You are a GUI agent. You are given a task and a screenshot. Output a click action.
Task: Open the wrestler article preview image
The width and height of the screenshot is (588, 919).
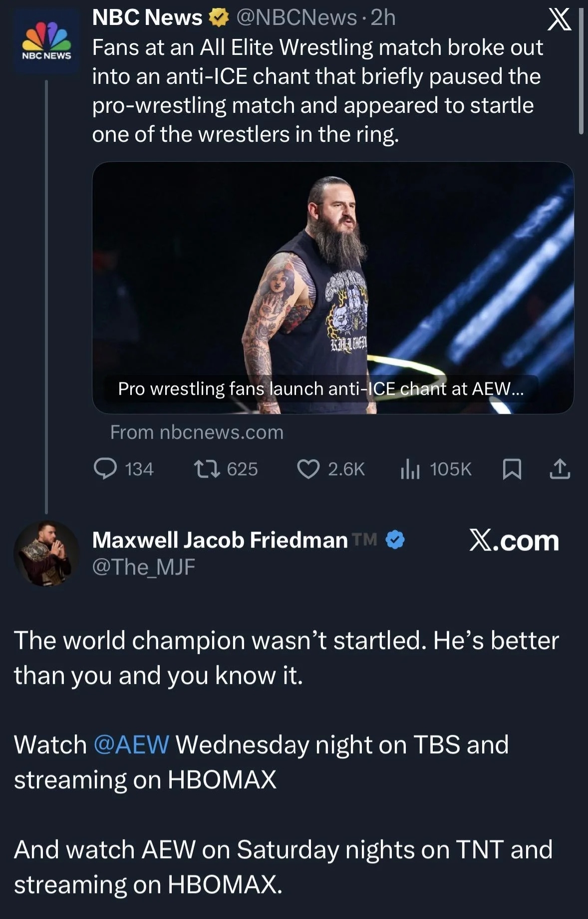click(333, 275)
